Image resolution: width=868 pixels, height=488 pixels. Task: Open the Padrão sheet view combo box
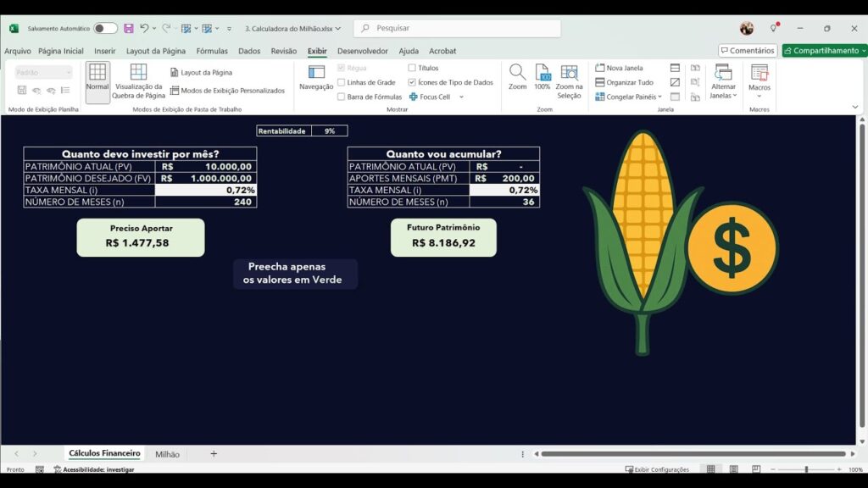click(43, 73)
